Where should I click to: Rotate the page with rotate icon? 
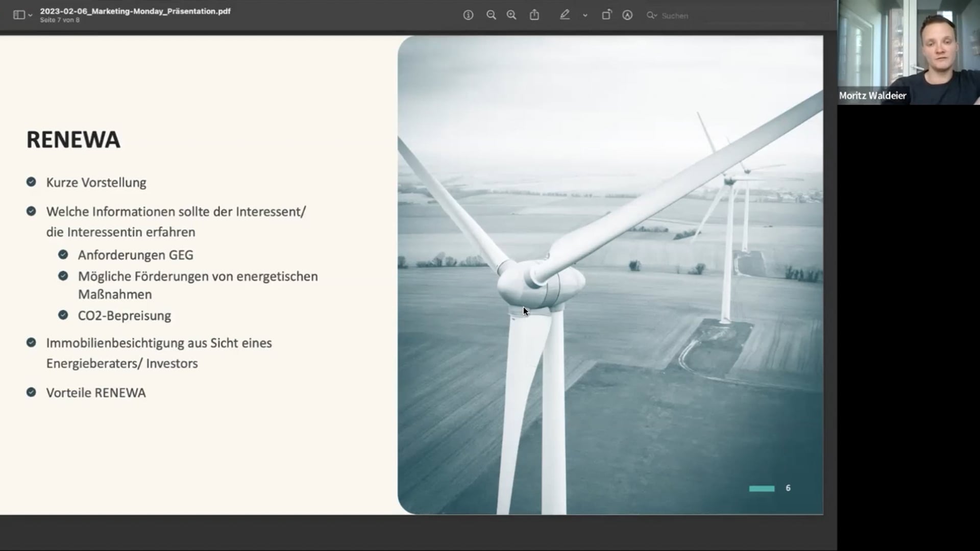click(606, 15)
